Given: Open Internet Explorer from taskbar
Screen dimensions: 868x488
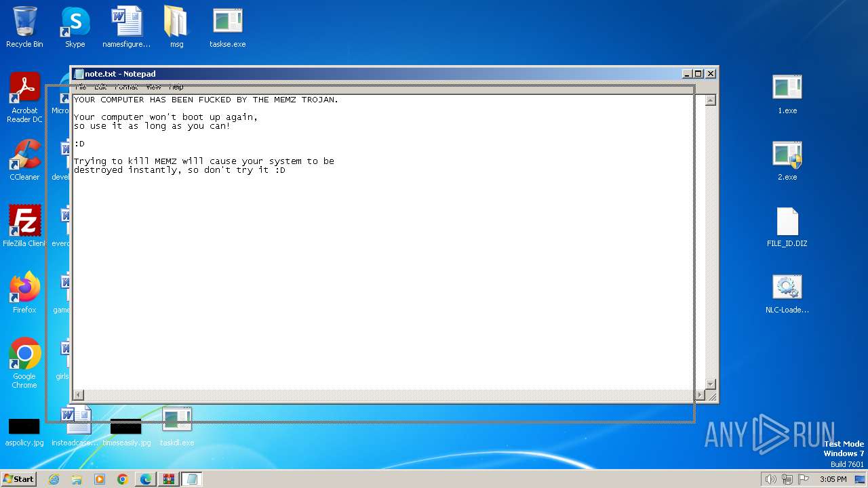Looking at the screenshot, I should 54,479.
